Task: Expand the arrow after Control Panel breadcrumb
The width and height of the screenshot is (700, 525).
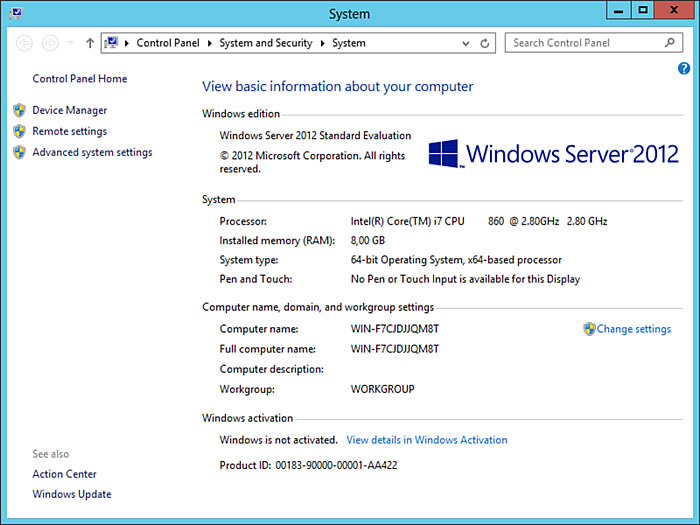Action: [209, 43]
